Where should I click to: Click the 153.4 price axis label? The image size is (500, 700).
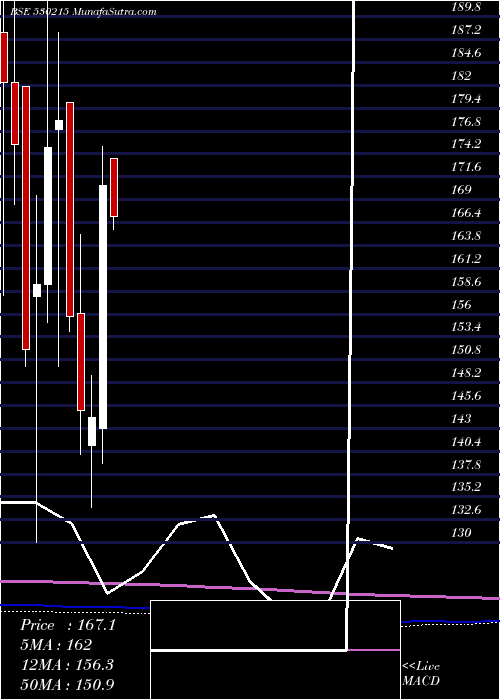point(466,327)
